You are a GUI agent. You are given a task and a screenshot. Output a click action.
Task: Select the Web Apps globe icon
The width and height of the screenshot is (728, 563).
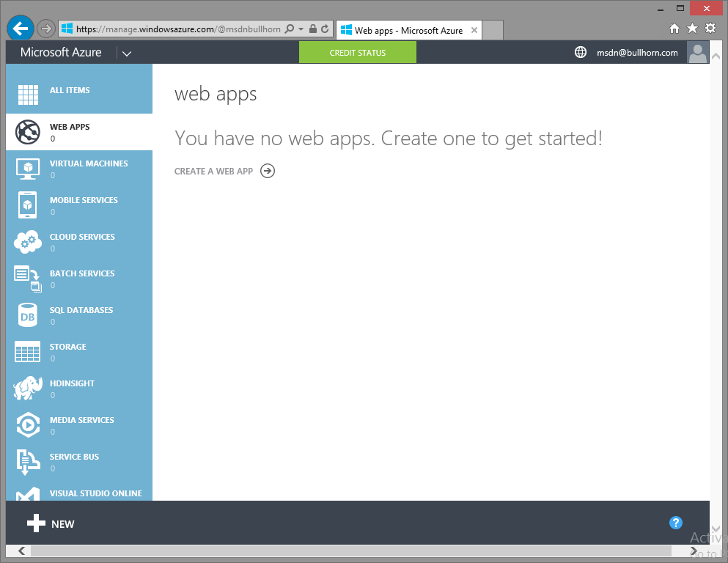(x=28, y=132)
